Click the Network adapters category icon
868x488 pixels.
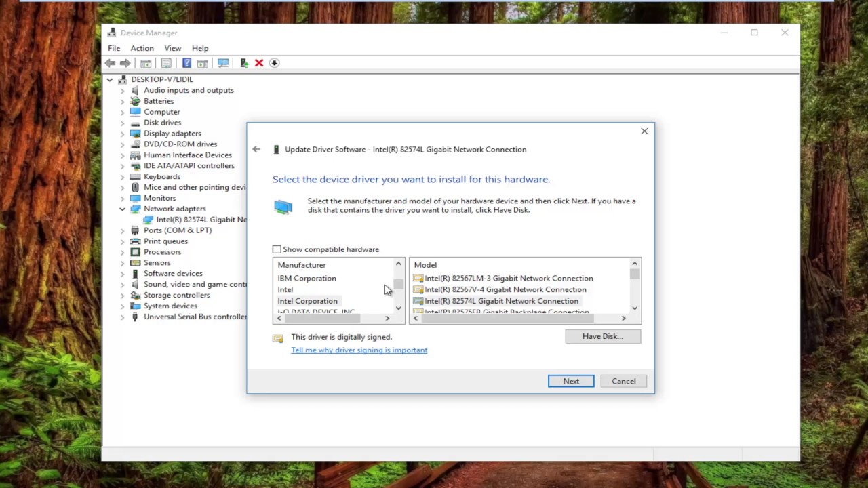(136, 209)
